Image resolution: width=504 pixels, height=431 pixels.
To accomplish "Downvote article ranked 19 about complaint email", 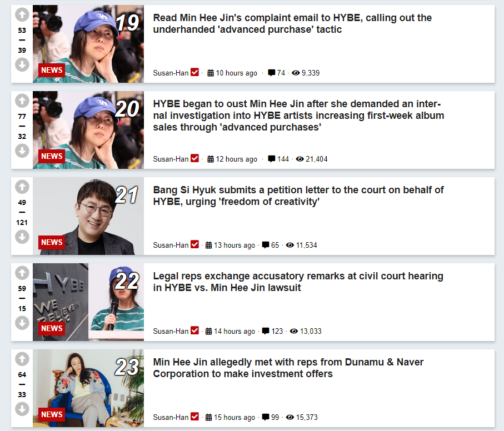I will (22, 64).
